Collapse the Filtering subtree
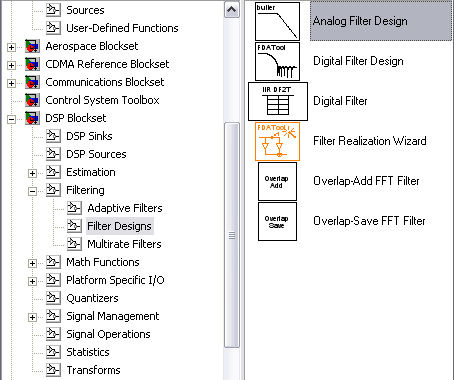Image resolution: width=454 pixels, height=380 pixels. click(32, 191)
